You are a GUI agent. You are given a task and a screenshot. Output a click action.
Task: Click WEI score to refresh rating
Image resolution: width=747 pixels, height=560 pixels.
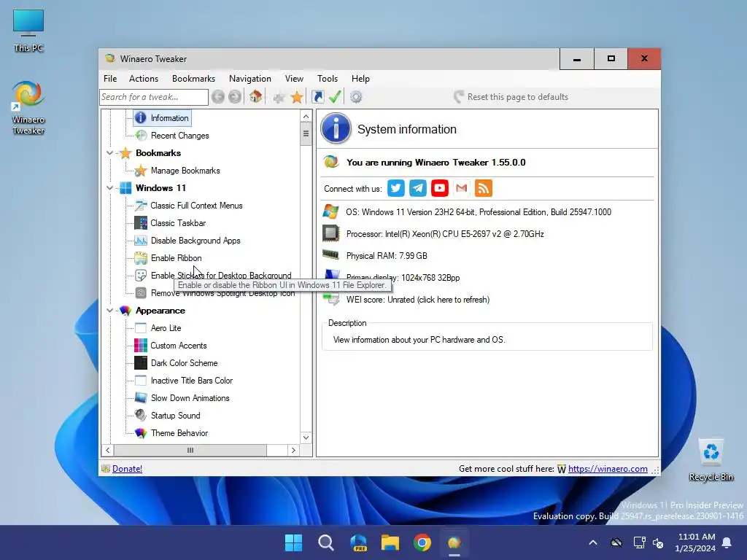point(418,300)
